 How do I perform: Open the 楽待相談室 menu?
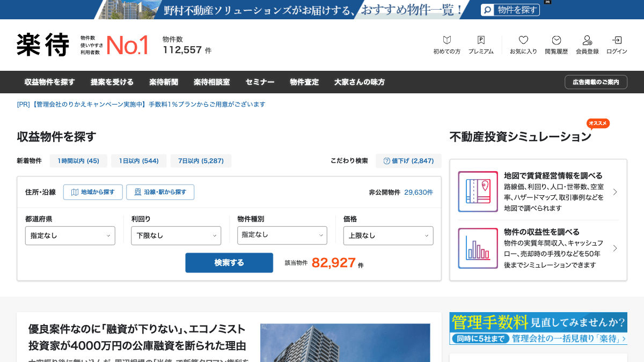click(x=212, y=82)
